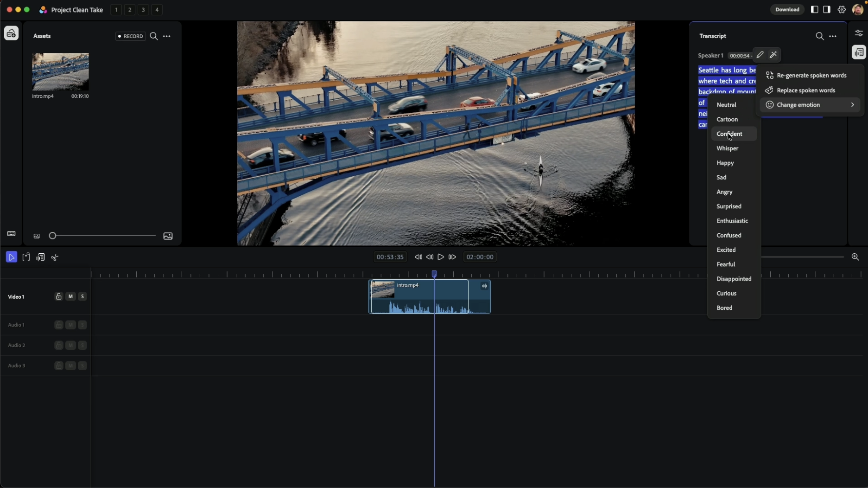This screenshot has height=488, width=868.
Task: Expand the Change emotion submenu
Action: pyautogui.click(x=810, y=105)
